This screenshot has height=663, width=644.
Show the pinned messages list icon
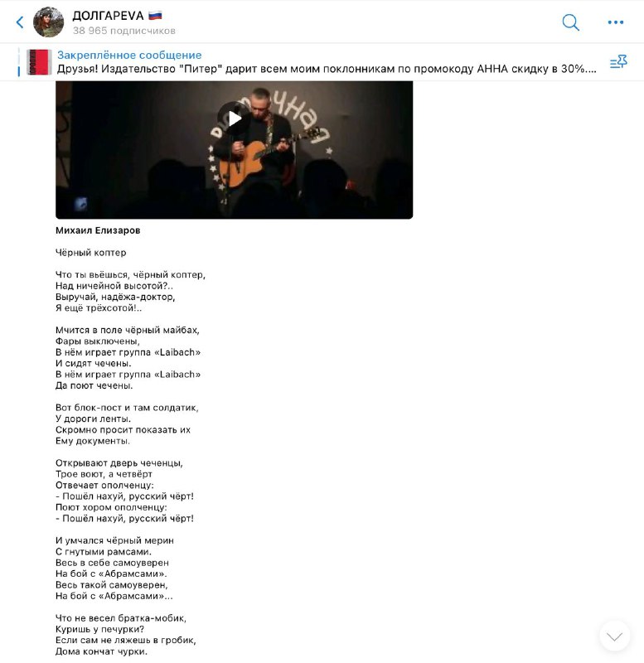618,62
